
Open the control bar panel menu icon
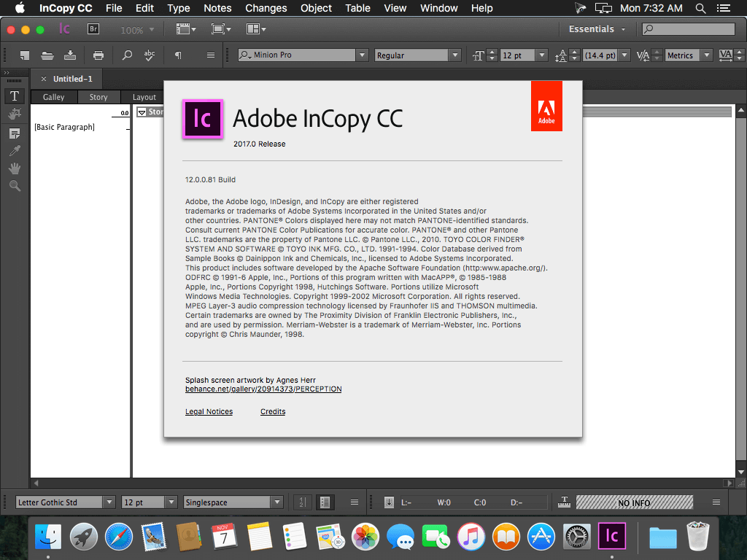(x=211, y=55)
